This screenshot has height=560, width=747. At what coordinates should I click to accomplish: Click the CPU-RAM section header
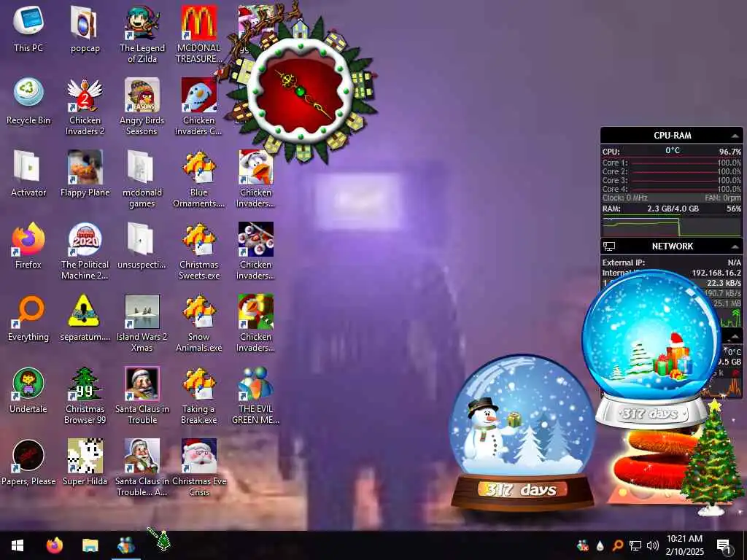(672, 135)
